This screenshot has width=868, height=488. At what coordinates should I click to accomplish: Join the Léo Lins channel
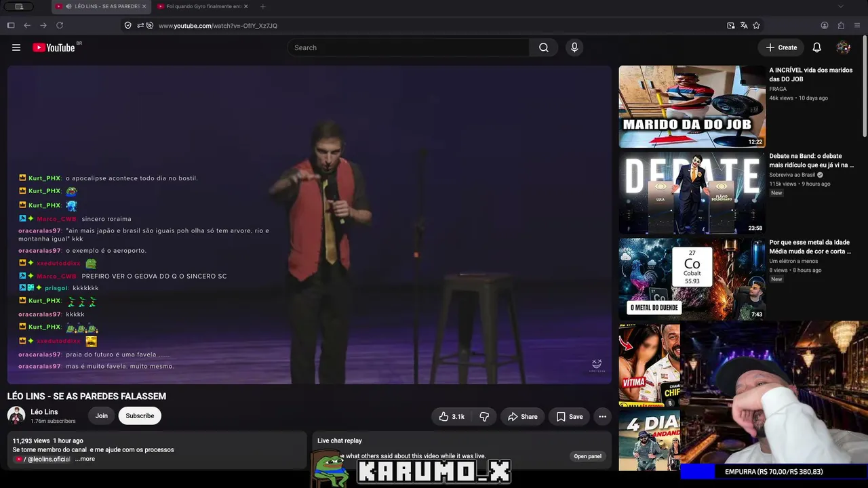[x=102, y=416]
